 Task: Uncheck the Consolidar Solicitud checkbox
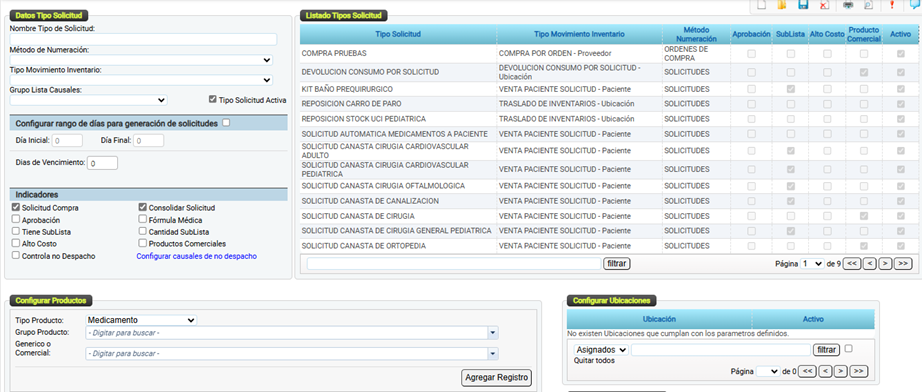click(142, 207)
